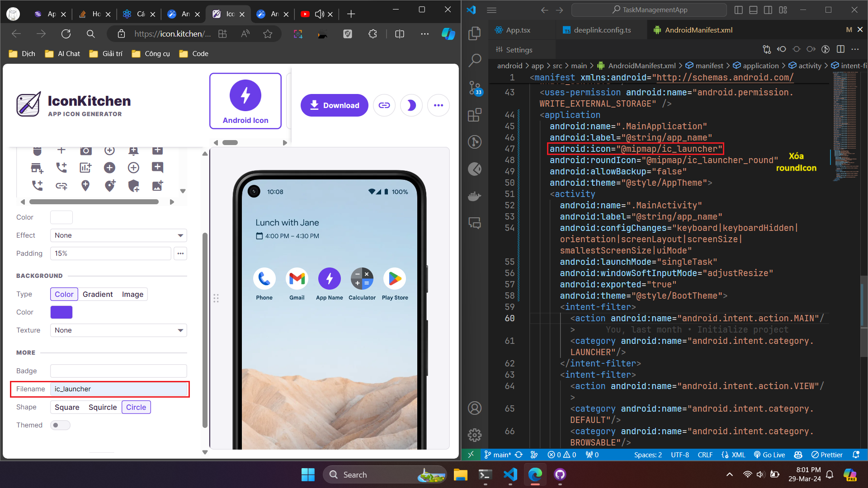Click the Go Live status bar button

pyautogui.click(x=769, y=455)
